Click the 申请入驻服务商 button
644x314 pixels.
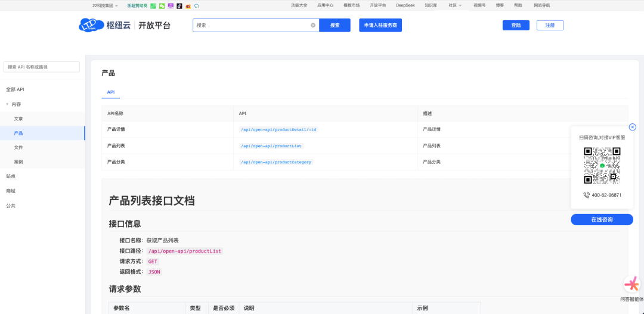(380, 25)
